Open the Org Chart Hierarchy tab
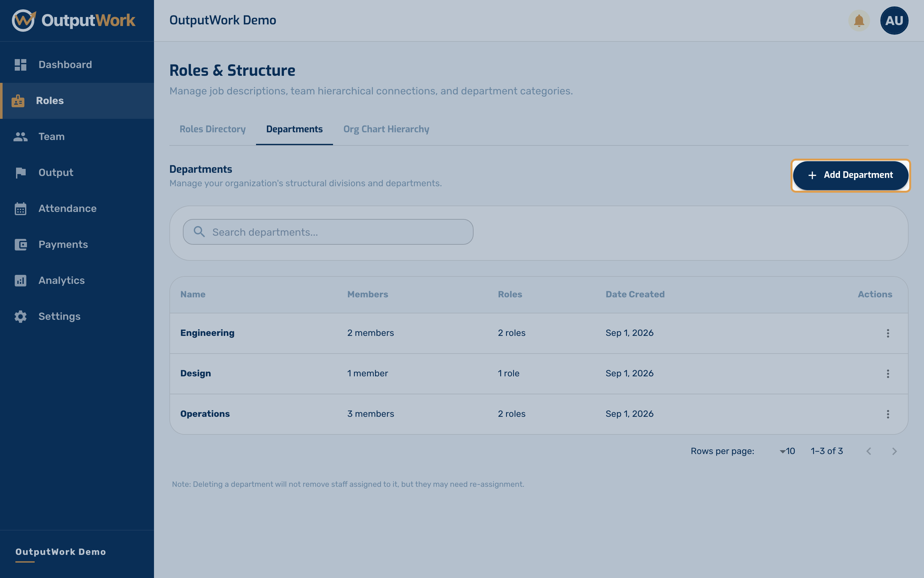Screen dimensions: 924x578 pos(386,129)
